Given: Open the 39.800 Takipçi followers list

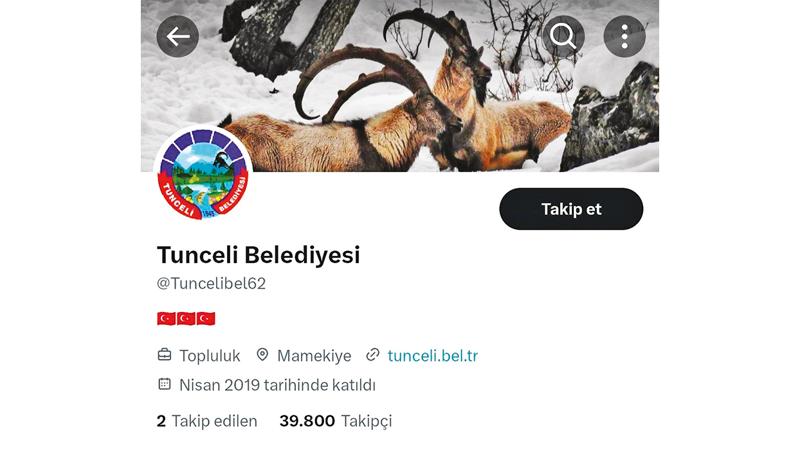Looking at the screenshot, I should [x=336, y=421].
